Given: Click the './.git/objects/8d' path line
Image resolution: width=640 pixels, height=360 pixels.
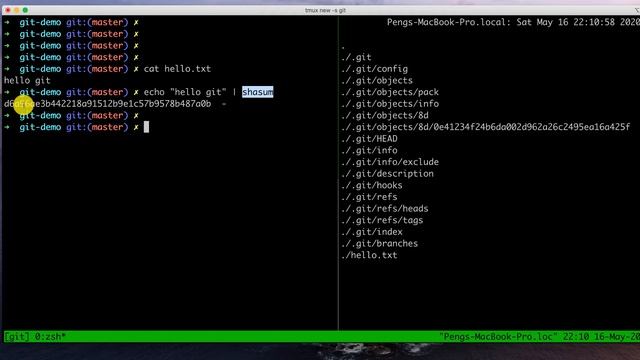Looking at the screenshot, I should 384,116.
